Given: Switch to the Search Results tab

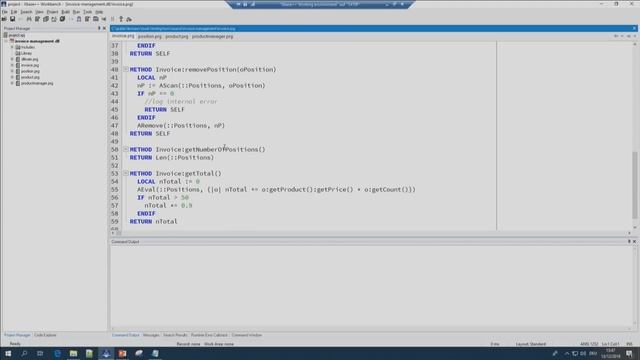Looking at the screenshot, I should [x=175, y=335].
